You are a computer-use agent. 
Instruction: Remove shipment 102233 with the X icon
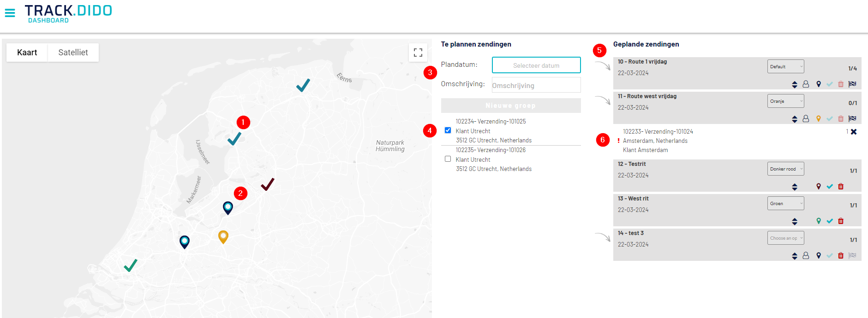coord(854,132)
